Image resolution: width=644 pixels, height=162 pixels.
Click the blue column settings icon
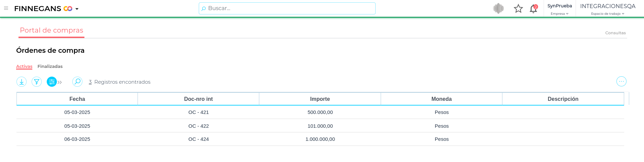[x=51, y=82]
